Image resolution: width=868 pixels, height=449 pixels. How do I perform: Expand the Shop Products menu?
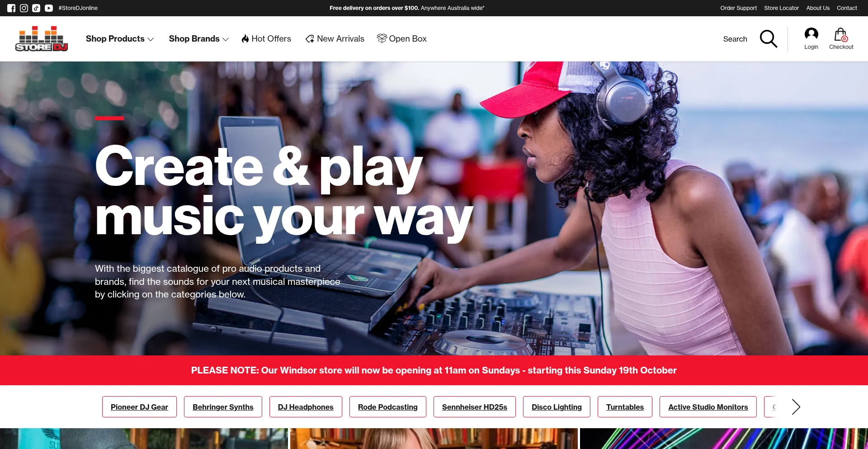tap(120, 39)
